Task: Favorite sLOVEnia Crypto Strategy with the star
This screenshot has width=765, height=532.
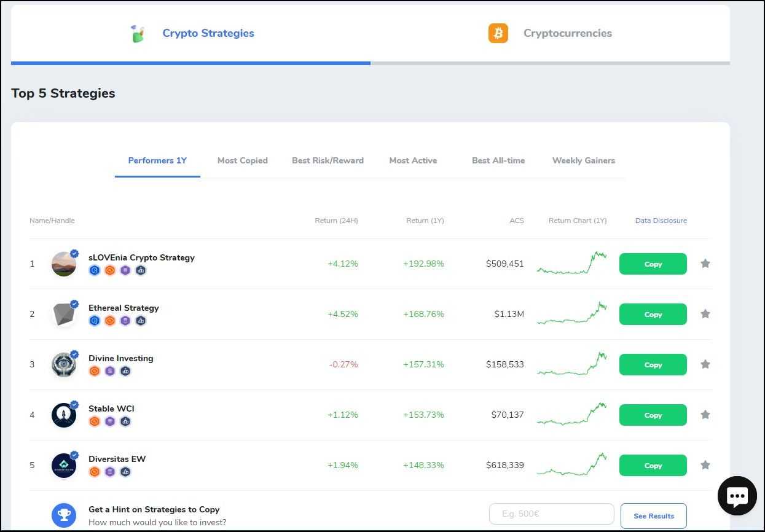Action: pos(705,263)
